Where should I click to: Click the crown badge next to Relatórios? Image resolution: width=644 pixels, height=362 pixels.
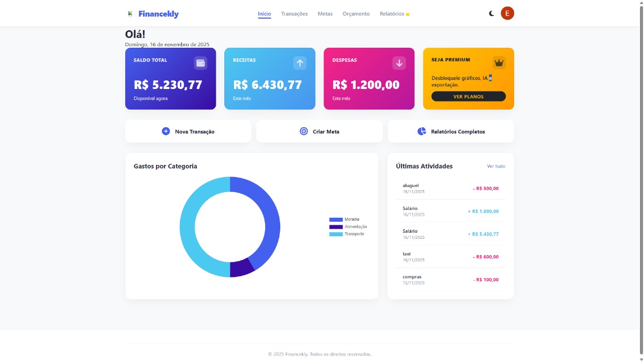[408, 14]
